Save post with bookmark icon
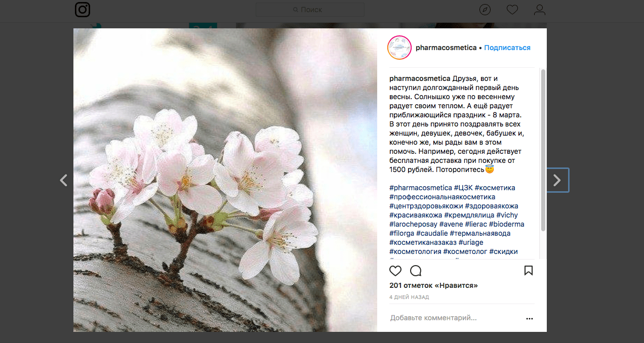644x343 pixels. (529, 271)
